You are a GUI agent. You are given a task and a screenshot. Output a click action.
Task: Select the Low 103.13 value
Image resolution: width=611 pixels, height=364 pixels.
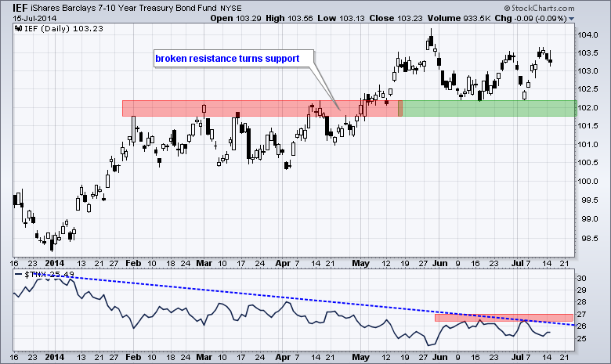341,18
